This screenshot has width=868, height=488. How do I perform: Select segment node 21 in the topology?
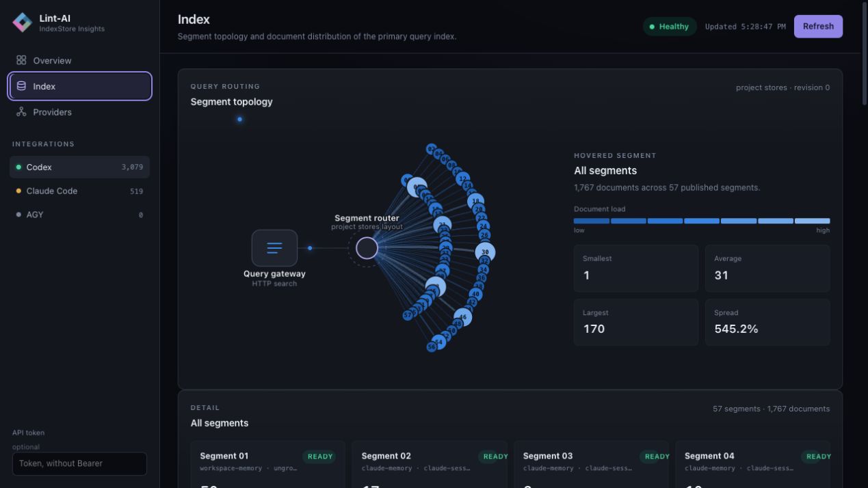tap(443, 225)
